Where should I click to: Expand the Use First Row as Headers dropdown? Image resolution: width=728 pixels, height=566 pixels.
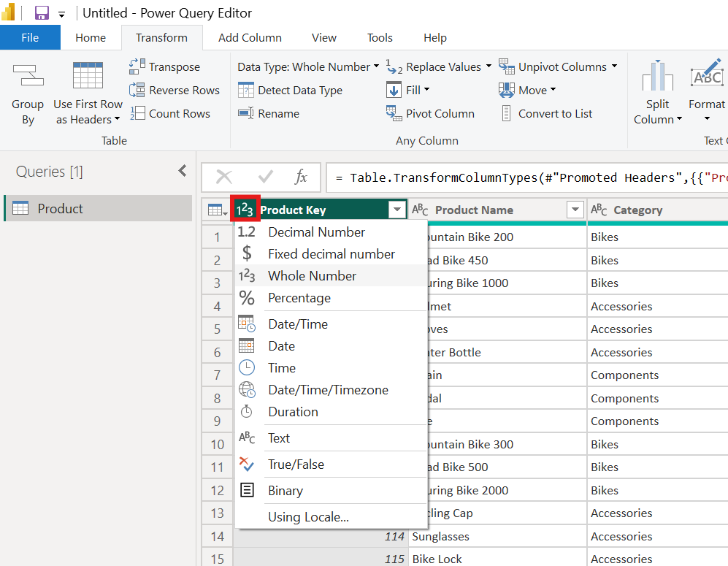[117, 119]
